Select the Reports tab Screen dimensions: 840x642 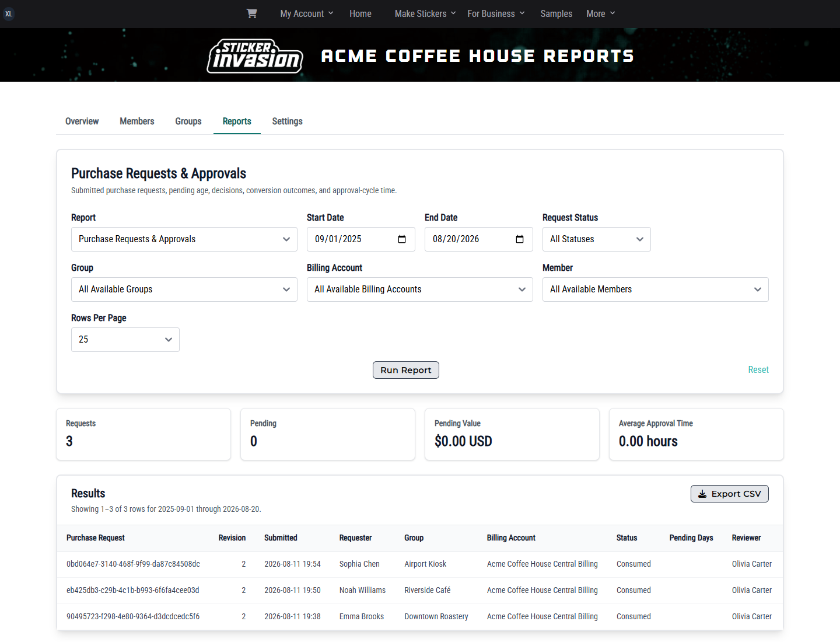click(x=237, y=121)
